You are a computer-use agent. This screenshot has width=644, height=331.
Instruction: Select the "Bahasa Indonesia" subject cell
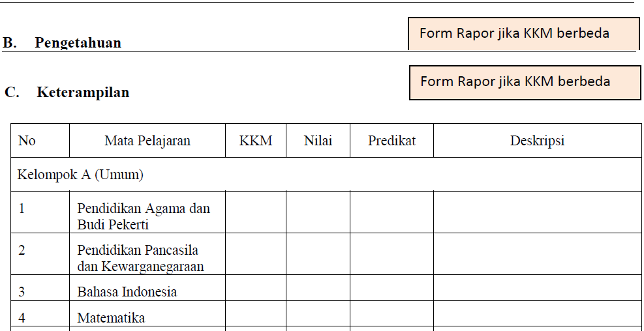tap(127, 291)
